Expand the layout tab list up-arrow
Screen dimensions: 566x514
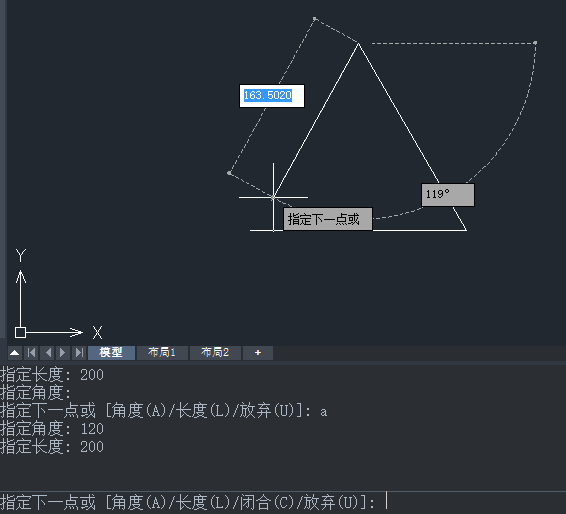(15, 353)
